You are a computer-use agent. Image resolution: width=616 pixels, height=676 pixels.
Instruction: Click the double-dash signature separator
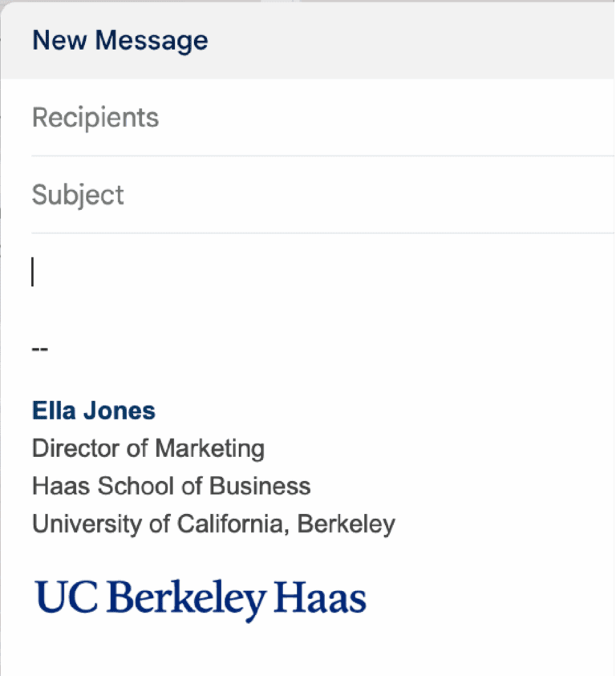pyautogui.click(x=40, y=350)
